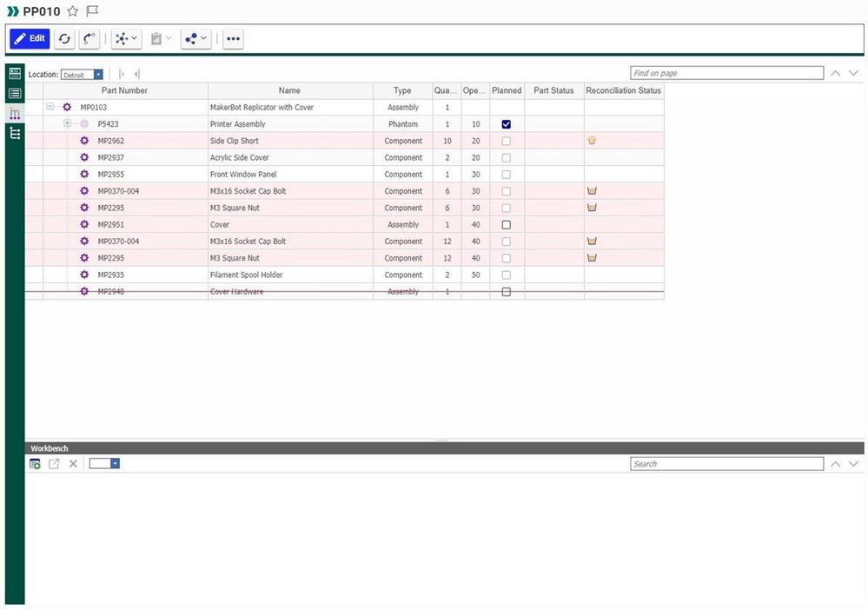
Task: Click the expand-all arrow beside Location
Action: point(122,74)
